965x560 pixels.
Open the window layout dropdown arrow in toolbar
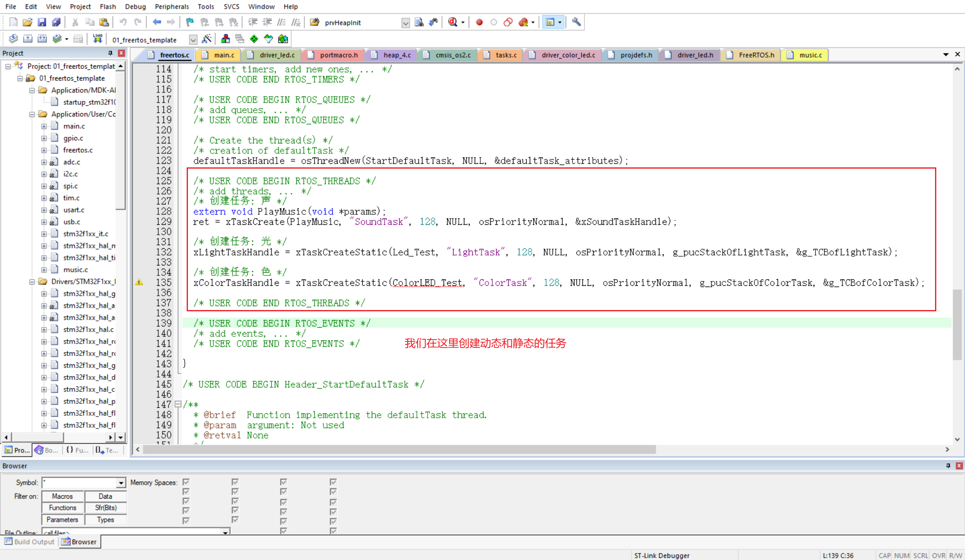click(560, 23)
